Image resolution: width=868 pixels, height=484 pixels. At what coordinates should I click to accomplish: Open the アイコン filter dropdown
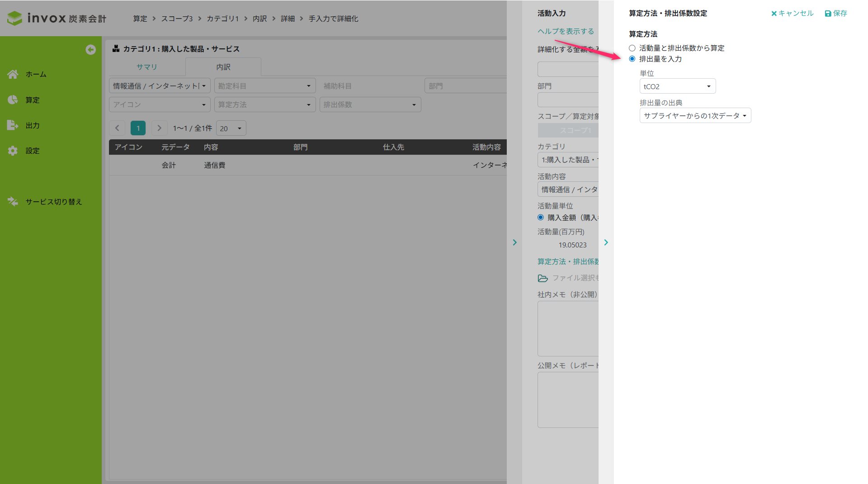pyautogui.click(x=160, y=104)
